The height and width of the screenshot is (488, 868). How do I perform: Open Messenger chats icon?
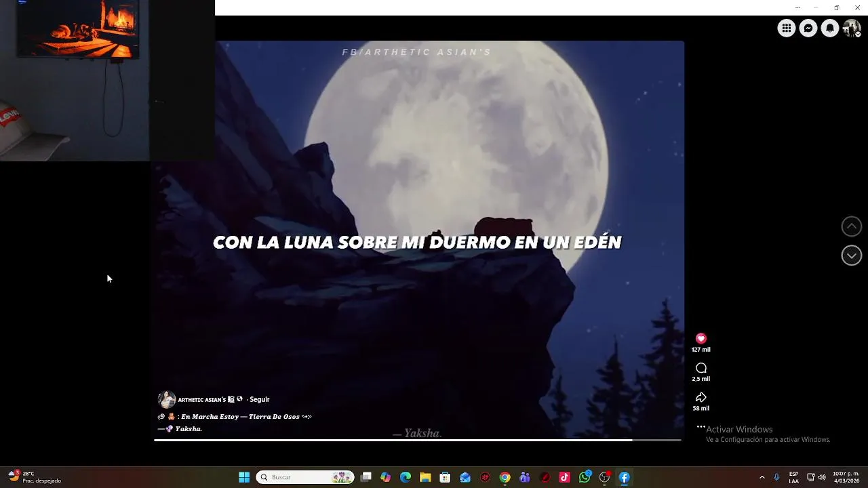click(808, 28)
